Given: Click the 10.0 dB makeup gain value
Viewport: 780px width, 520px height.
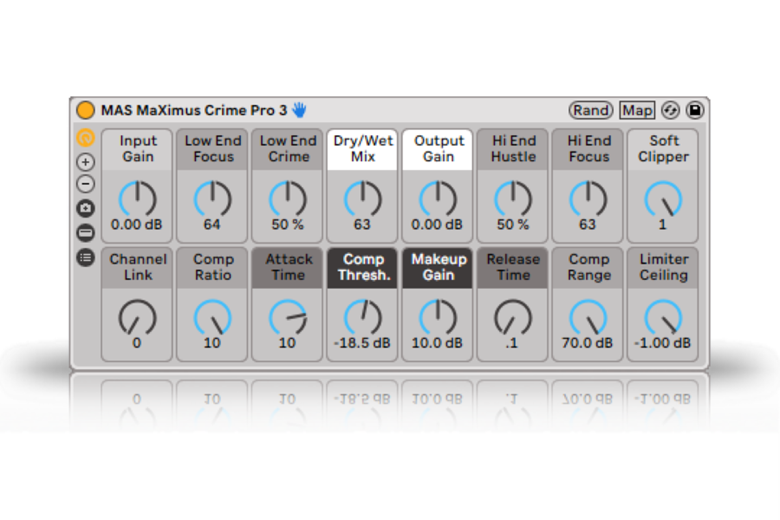Looking at the screenshot, I should click(437, 343).
